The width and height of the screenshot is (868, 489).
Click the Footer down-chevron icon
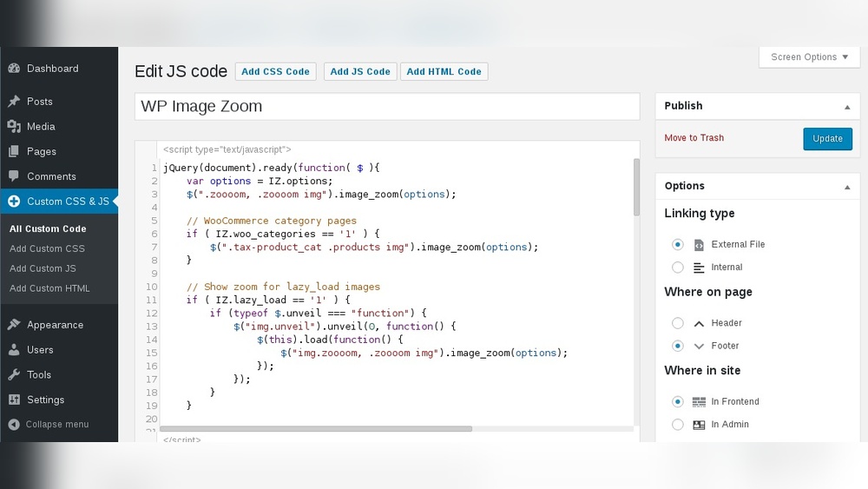point(699,346)
